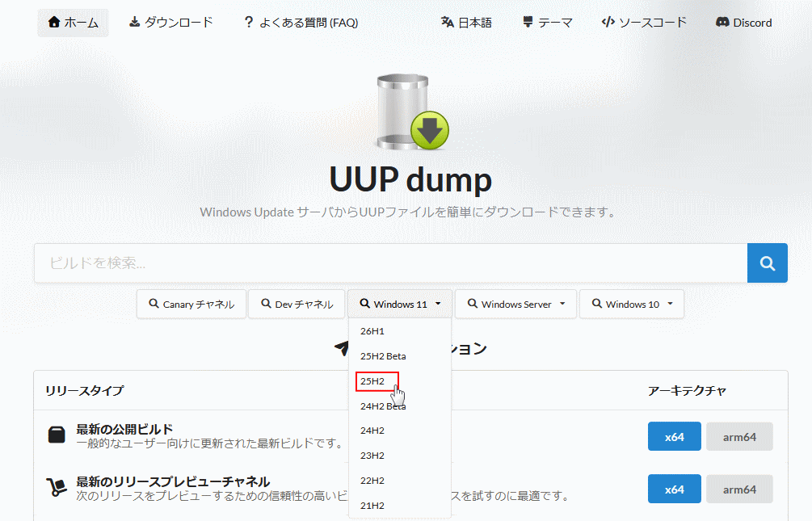Click the box icon beside 最新の公開ビルド

click(x=57, y=435)
